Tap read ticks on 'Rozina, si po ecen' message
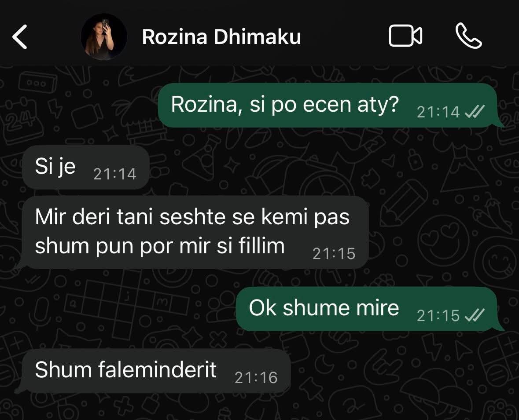Viewport: 519px width, 420px height. (x=475, y=112)
